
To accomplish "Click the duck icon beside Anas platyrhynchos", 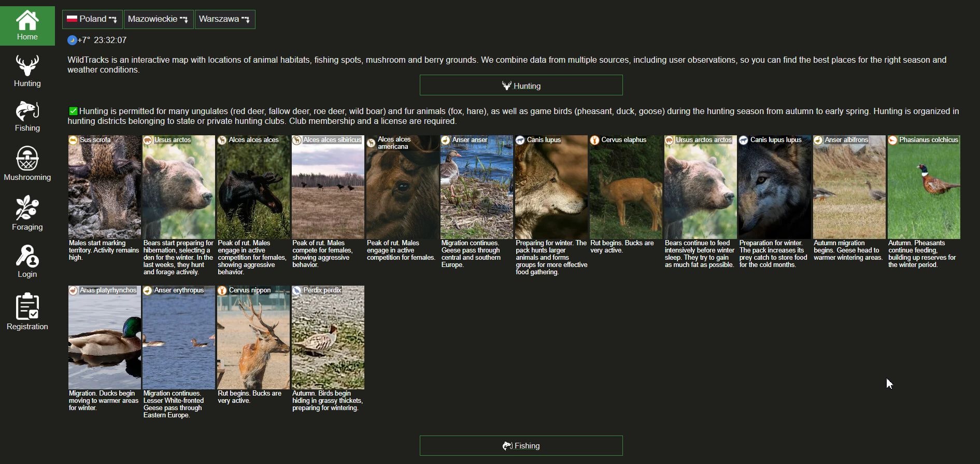I will [74, 290].
